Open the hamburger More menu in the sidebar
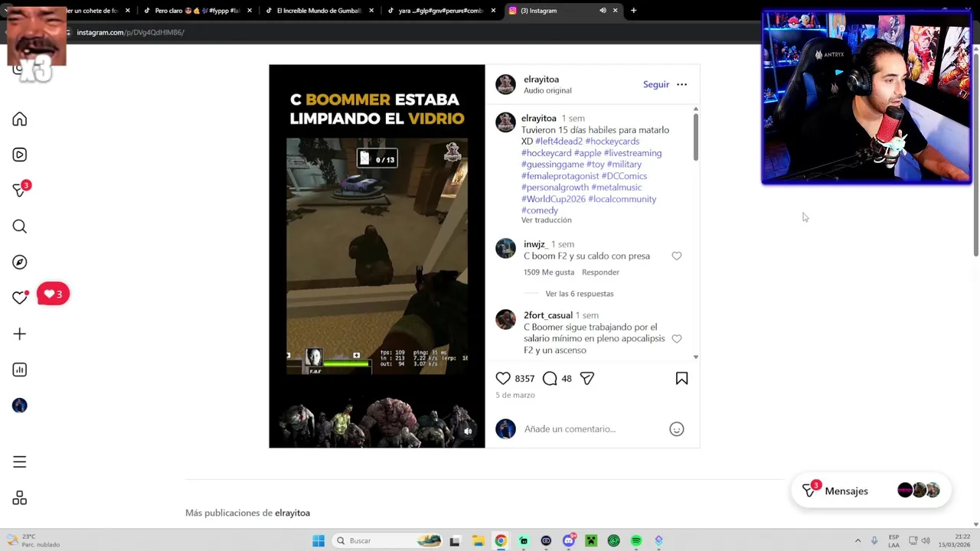 coord(20,462)
